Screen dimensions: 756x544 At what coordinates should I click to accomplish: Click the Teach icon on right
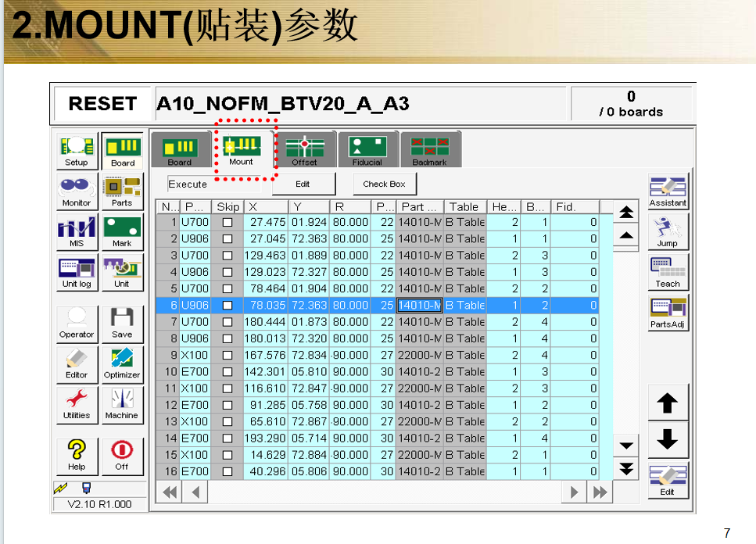668,272
